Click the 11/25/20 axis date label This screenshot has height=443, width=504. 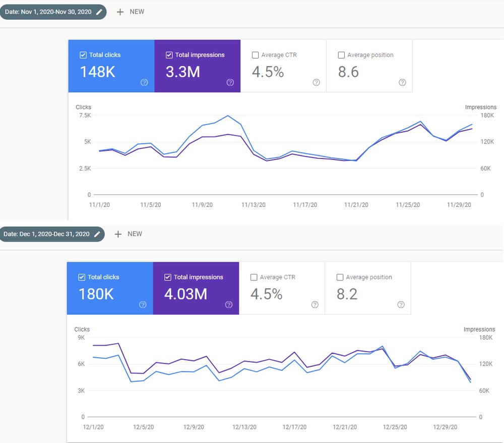click(x=408, y=205)
